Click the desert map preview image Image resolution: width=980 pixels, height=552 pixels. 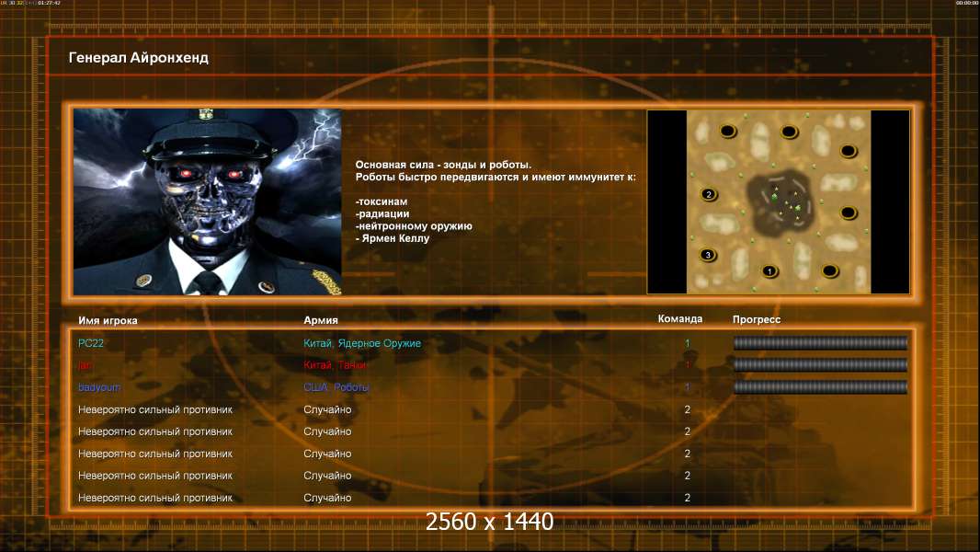(779, 201)
